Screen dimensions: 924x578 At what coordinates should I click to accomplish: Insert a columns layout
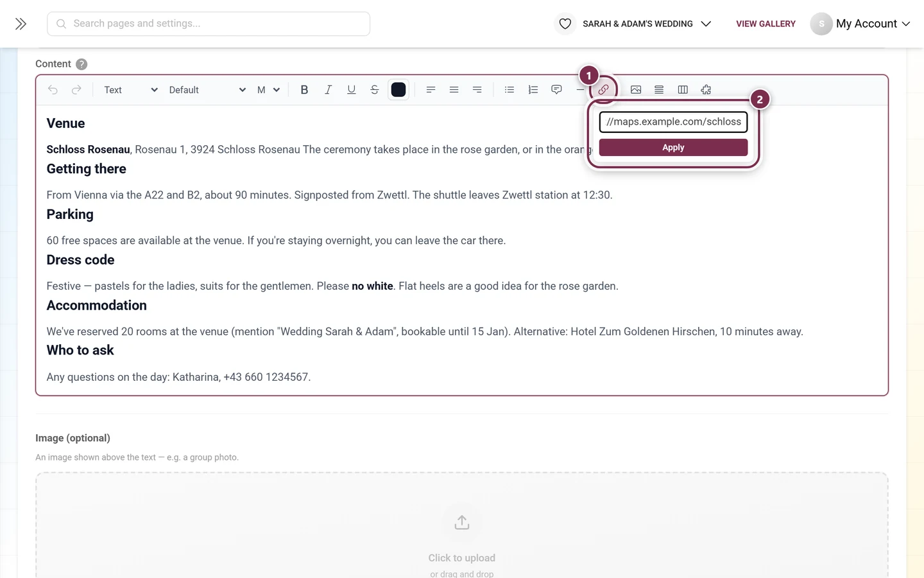coord(683,90)
